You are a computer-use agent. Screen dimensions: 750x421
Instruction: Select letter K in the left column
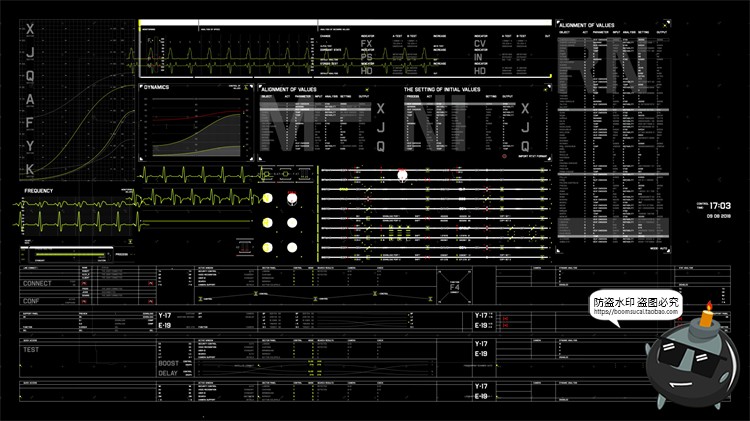[x=30, y=169]
